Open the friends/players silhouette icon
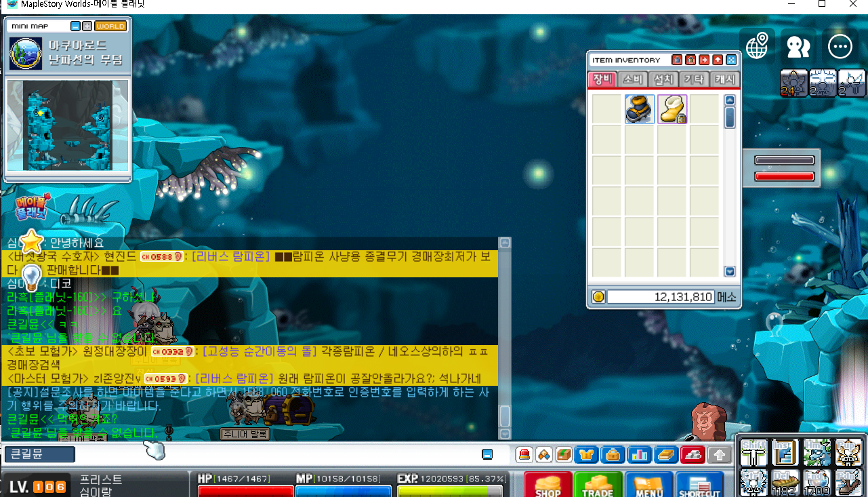This screenshot has width=868, height=497. pos(798,46)
